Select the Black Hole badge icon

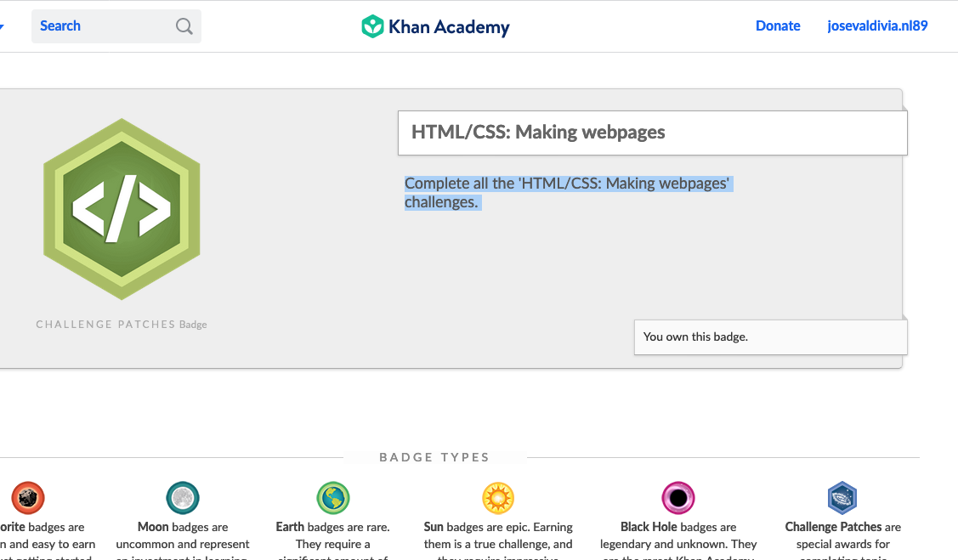pyautogui.click(x=678, y=498)
